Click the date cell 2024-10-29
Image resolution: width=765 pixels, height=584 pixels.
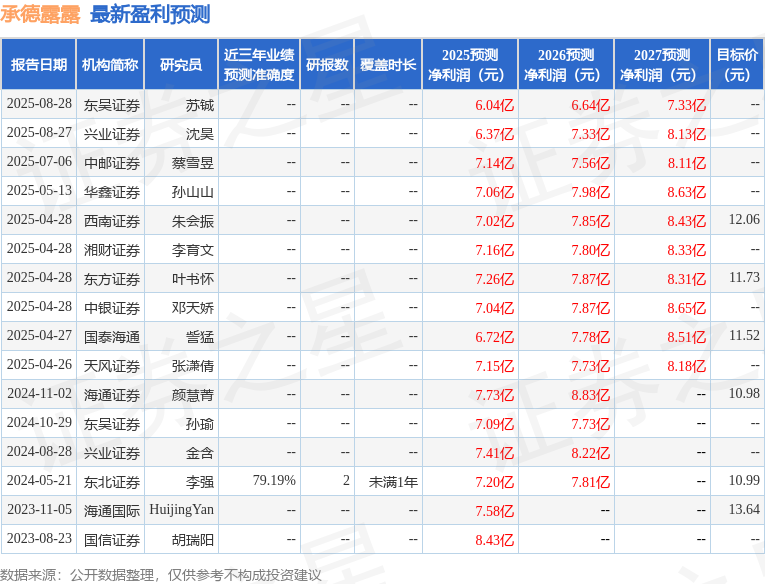click(39, 423)
